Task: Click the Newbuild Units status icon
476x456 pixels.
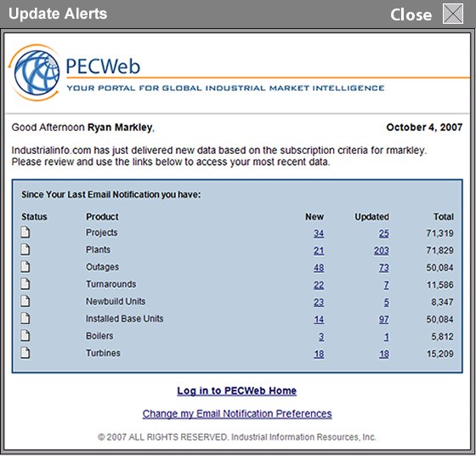Action: (x=25, y=301)
